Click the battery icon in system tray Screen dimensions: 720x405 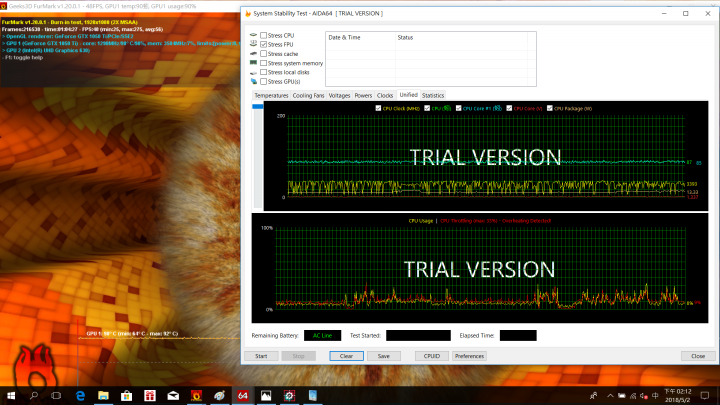[622, 396]
